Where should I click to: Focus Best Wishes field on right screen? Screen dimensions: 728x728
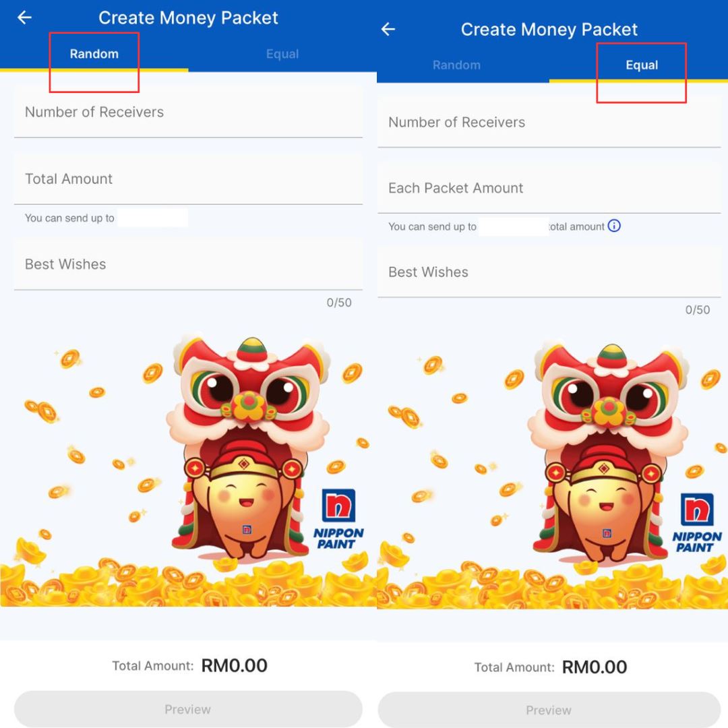click(x=549, y=272)
